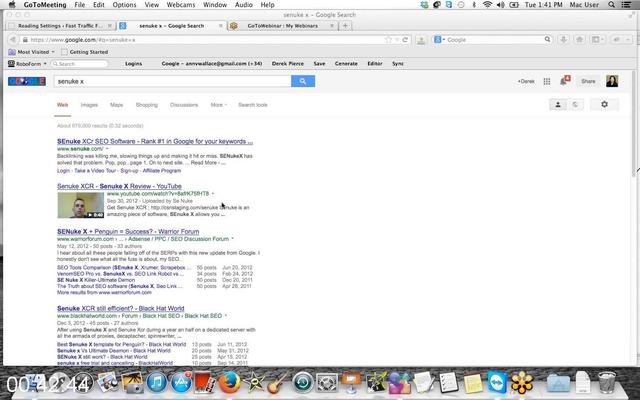Viewport: 640px width, 400px height.
Task: Open Stickies yellow note in Dock
Action: pos(473,383)
